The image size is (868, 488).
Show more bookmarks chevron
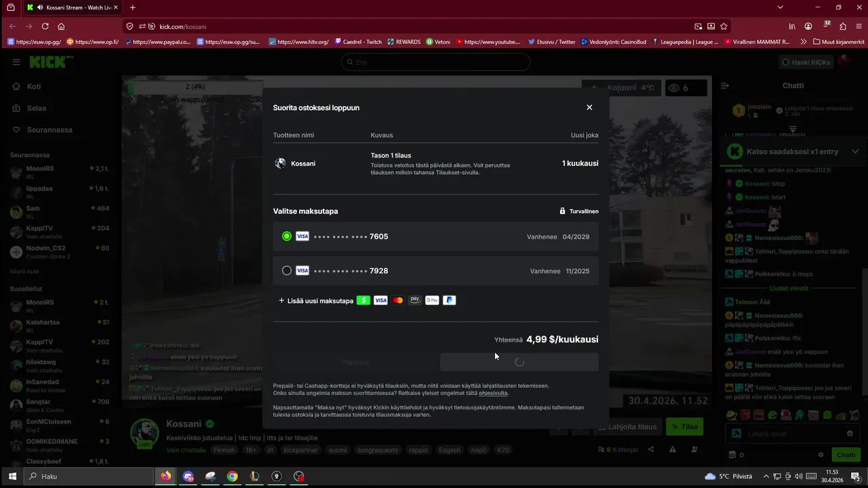click(804, 41)
